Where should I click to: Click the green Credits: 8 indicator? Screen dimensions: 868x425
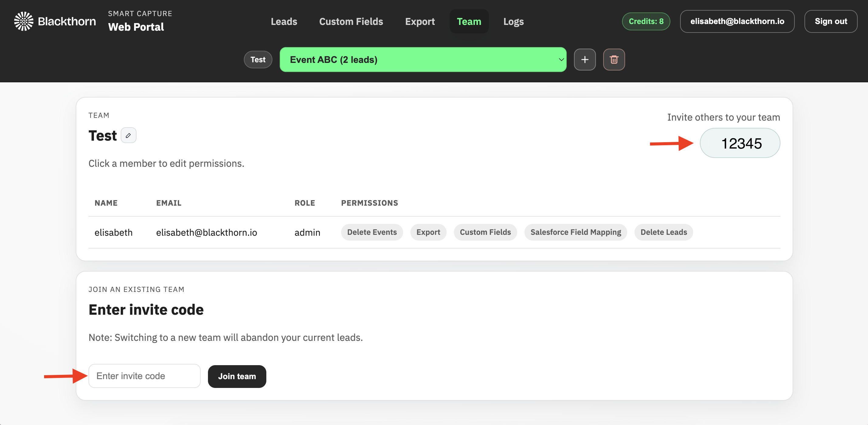pos(646,21)
